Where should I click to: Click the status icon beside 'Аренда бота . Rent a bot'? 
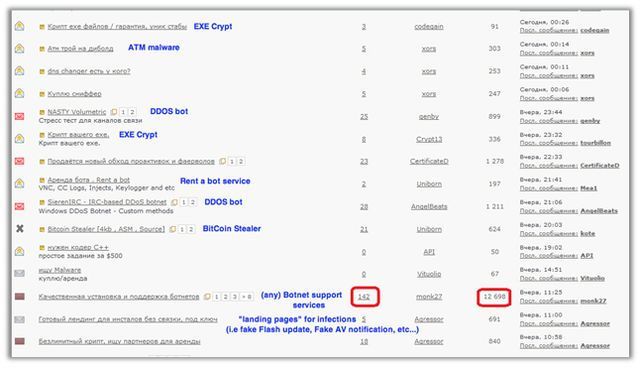19,184
